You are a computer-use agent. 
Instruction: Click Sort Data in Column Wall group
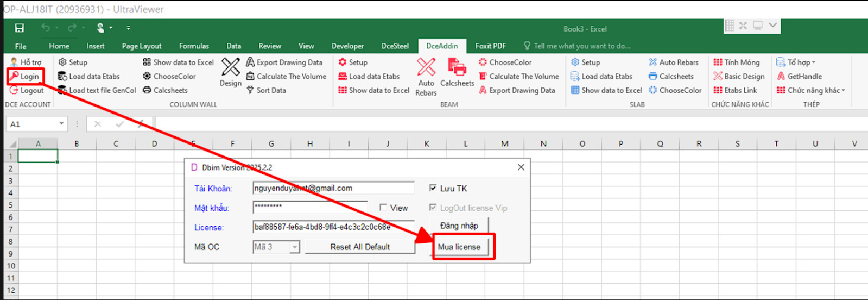(x=266, y=91)
